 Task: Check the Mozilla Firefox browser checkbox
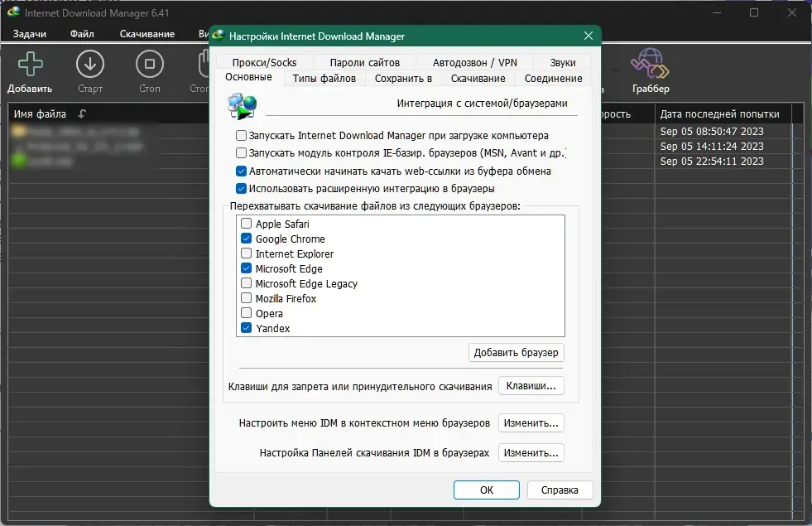[x=247, y=298]
